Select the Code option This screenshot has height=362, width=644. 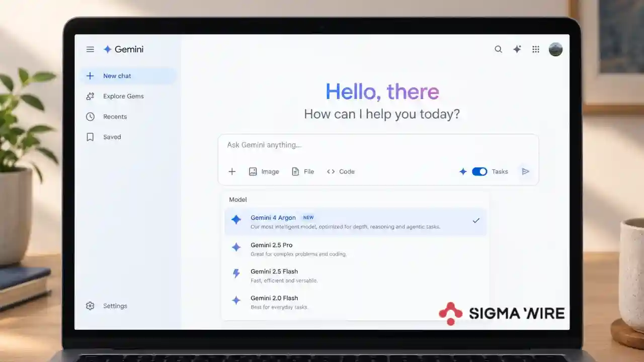(341, 171)
